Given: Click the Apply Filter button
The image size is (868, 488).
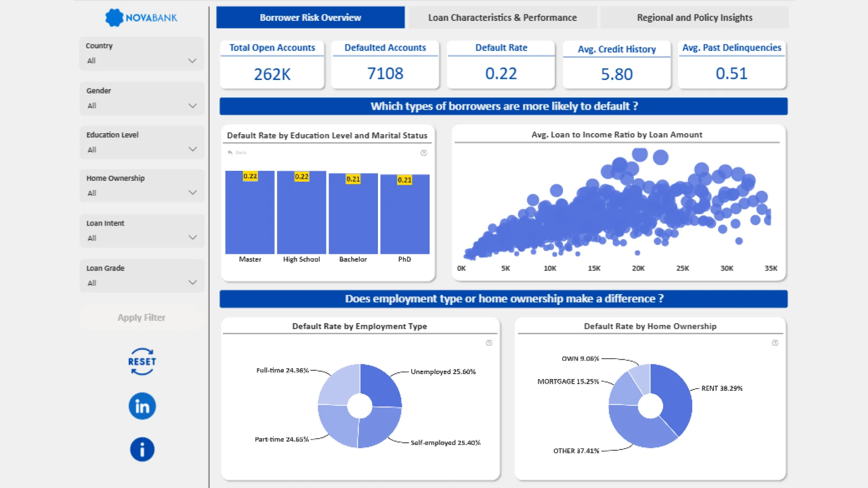Looking at the screenshot, I should point(141,318).
